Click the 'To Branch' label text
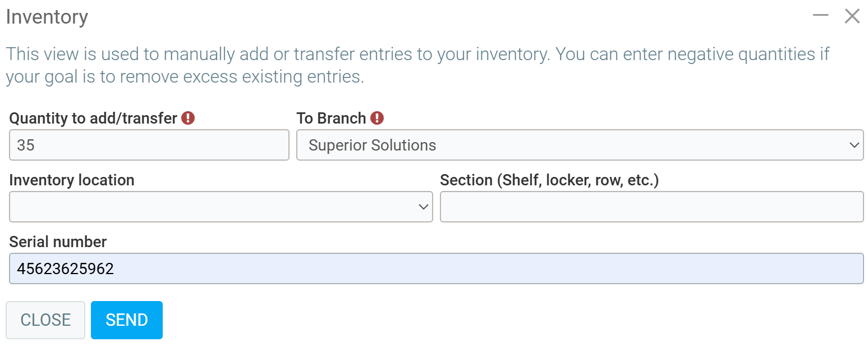868x346 pixels. [x=331, y=118]
